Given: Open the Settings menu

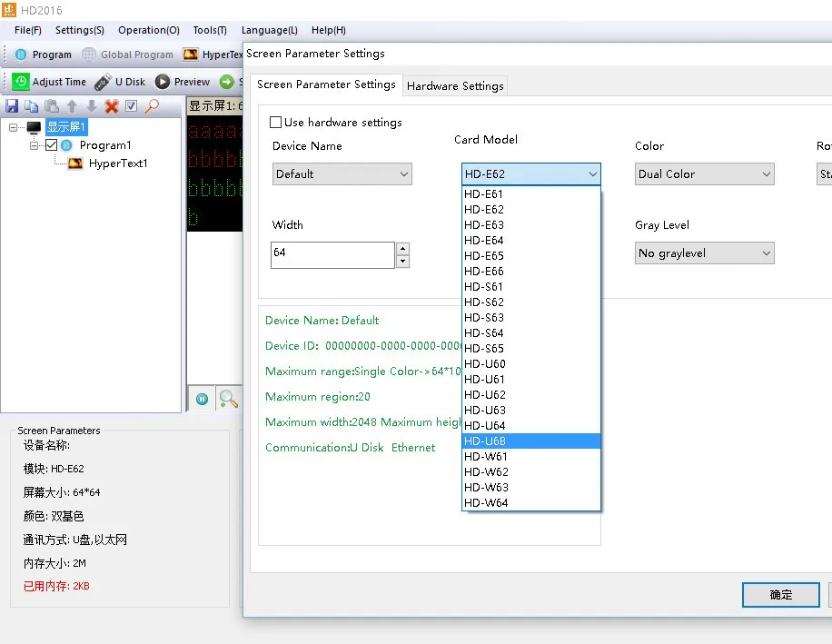Looking at the screenshot, I should point(80,30).
